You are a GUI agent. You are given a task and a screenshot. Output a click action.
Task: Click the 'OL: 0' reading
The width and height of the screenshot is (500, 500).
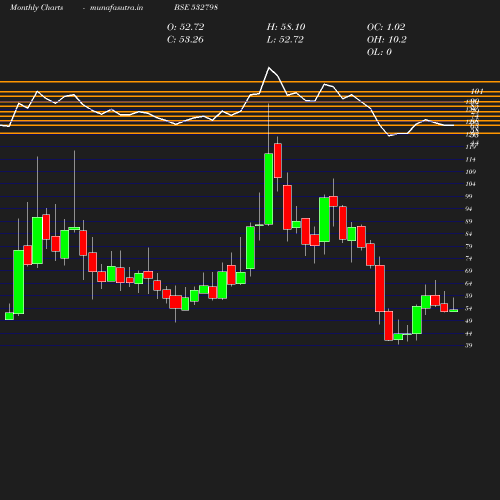[379, 52]
